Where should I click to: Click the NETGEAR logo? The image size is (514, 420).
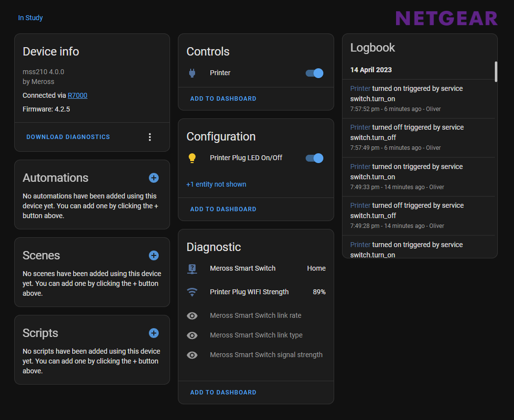coord(446,19)
